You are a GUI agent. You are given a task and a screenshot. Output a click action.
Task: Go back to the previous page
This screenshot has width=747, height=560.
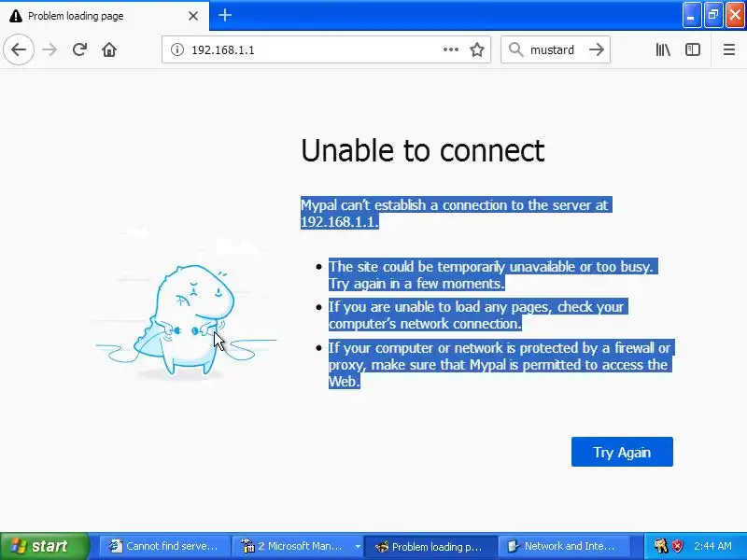point(19,49)
